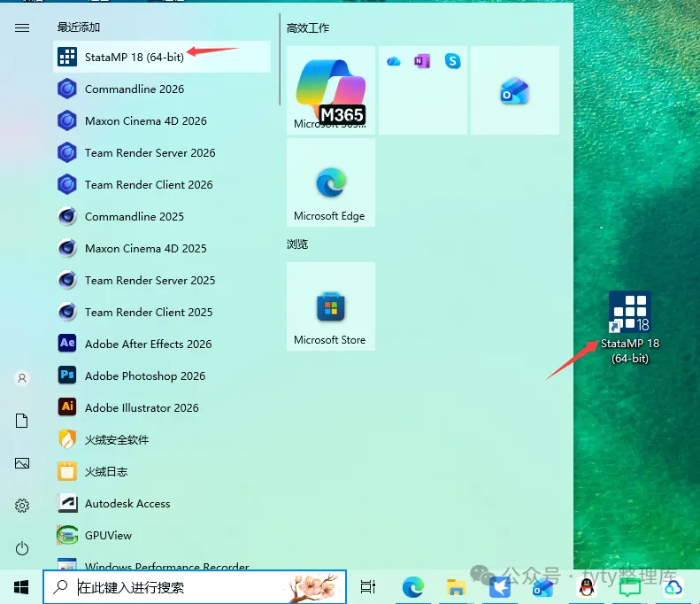Open the cloud sync app on taskbar
The image size is (700, 604).
coord(673,587)
